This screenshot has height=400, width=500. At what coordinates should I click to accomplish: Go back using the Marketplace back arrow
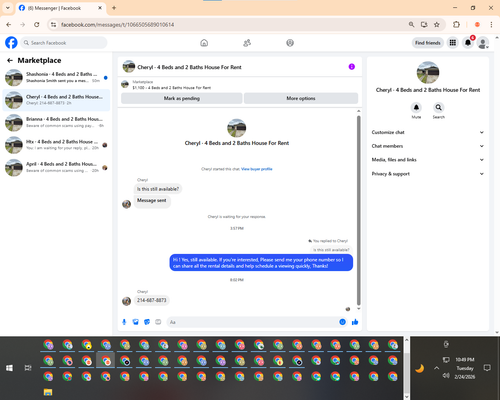point(10,60)
